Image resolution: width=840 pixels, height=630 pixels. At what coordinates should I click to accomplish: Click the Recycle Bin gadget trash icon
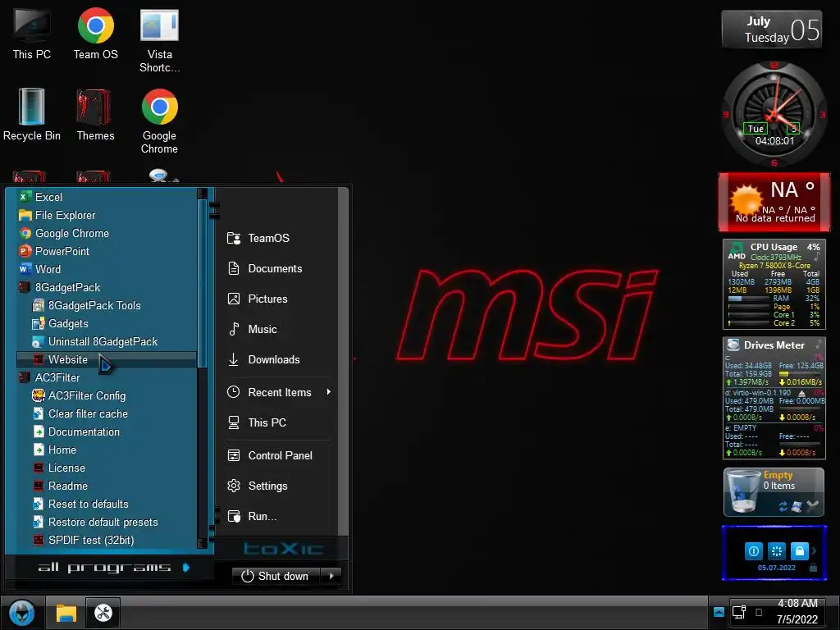tap(743, 492)
